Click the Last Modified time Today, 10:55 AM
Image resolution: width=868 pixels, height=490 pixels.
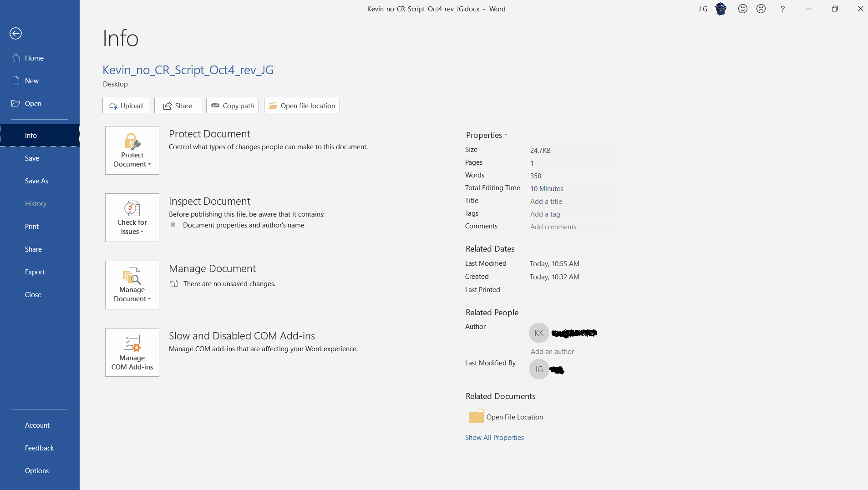554,264
